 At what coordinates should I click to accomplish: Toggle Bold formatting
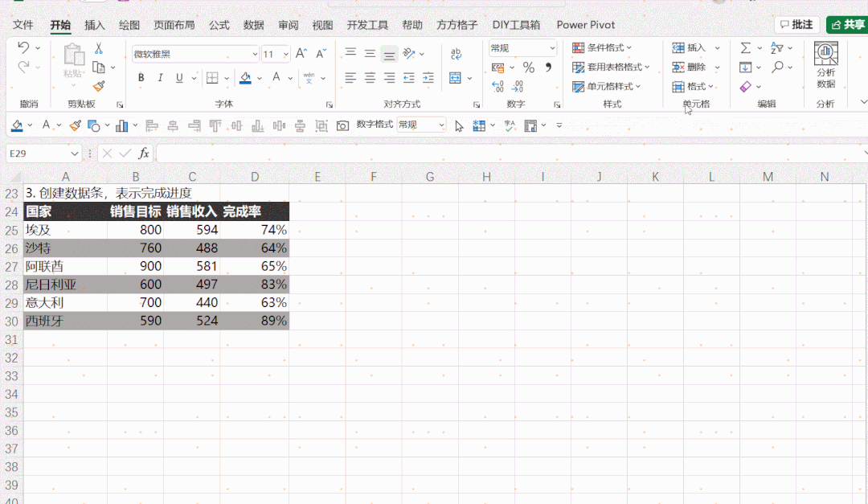pyautogui.click(x=141, y=78)
